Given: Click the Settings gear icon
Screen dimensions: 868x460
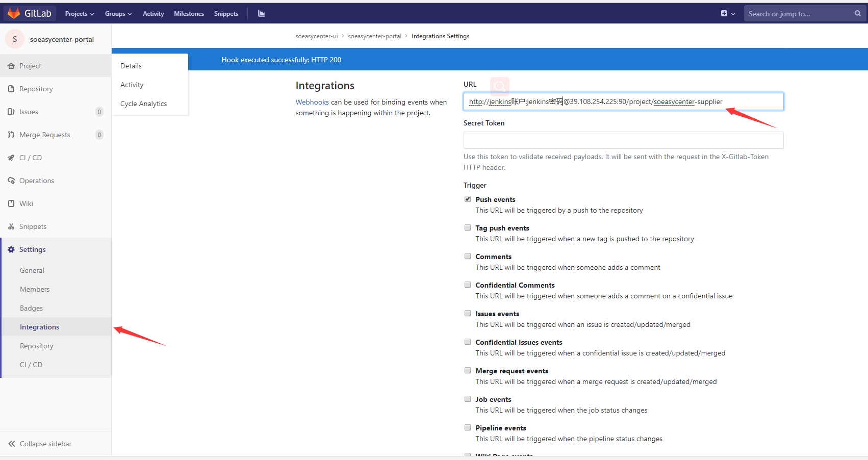Looking at the screenshot, I should pos(11,249).
